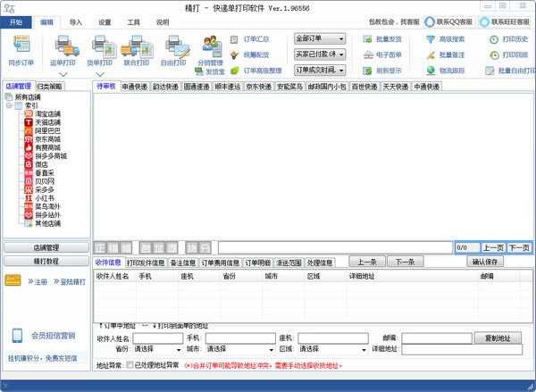Click the 确认保存 button
The width and height of the screenshot is (536, 392).
click(499, 263)
